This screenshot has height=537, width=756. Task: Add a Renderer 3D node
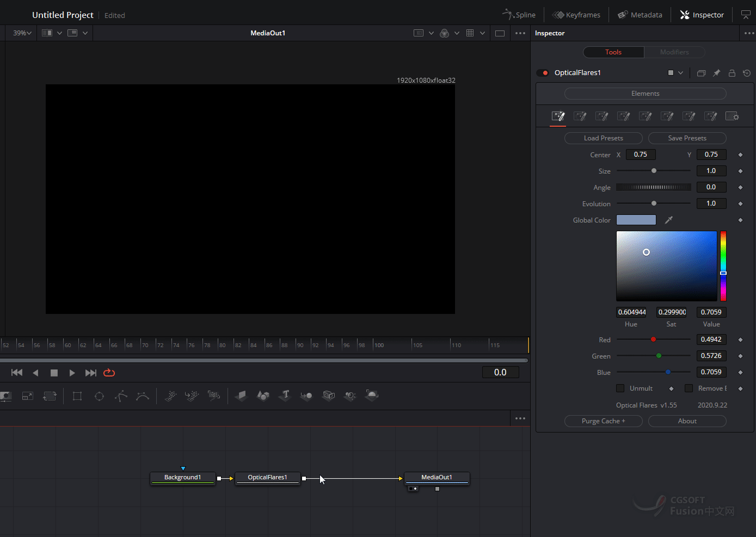tap(372, 395)
